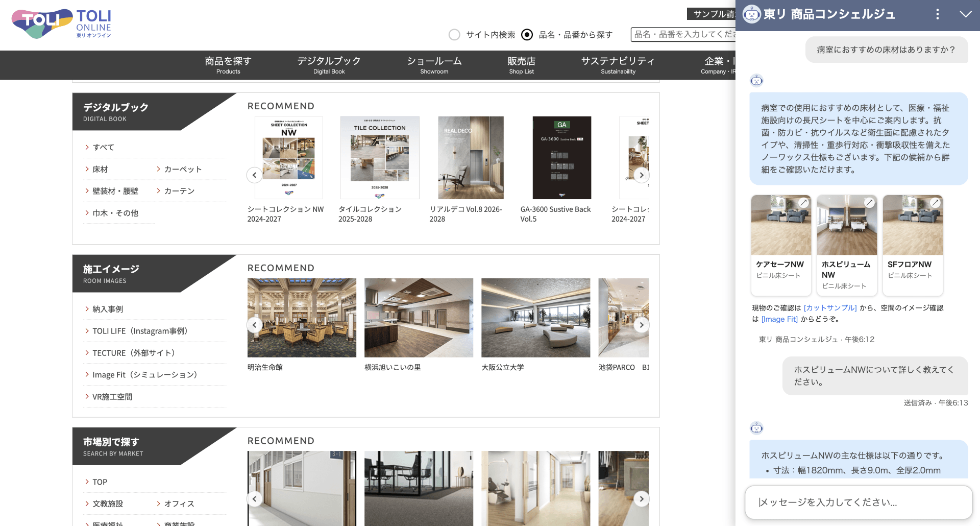Select 品名・品番から探す radio button
This screenshot has height=526, width=980.
[527, 35]
